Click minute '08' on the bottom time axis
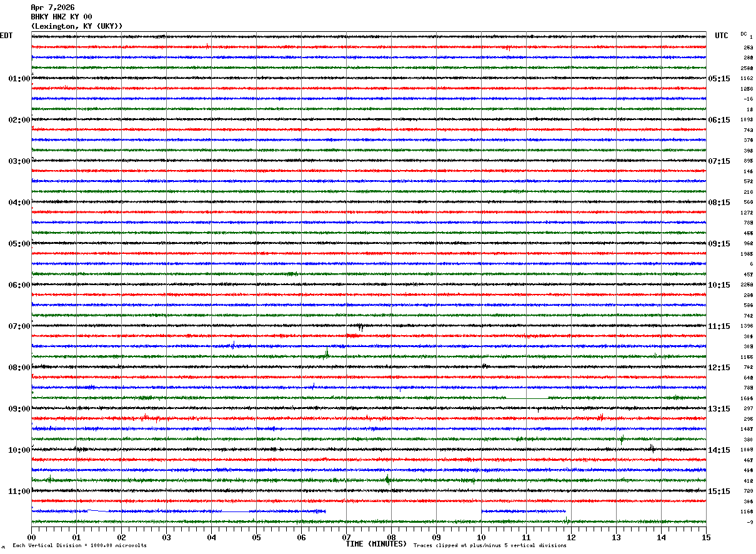The height and width of the screenshot is (554, 756). pos(391,537)
